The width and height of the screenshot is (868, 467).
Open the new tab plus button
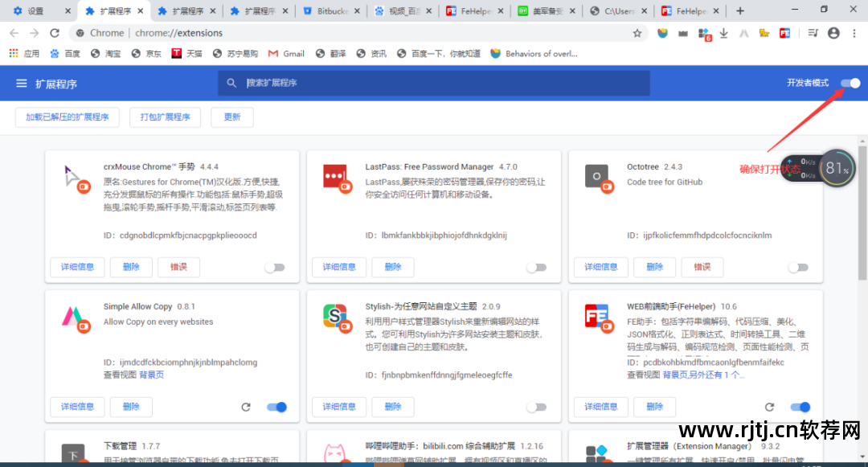(x=740, y=10)
